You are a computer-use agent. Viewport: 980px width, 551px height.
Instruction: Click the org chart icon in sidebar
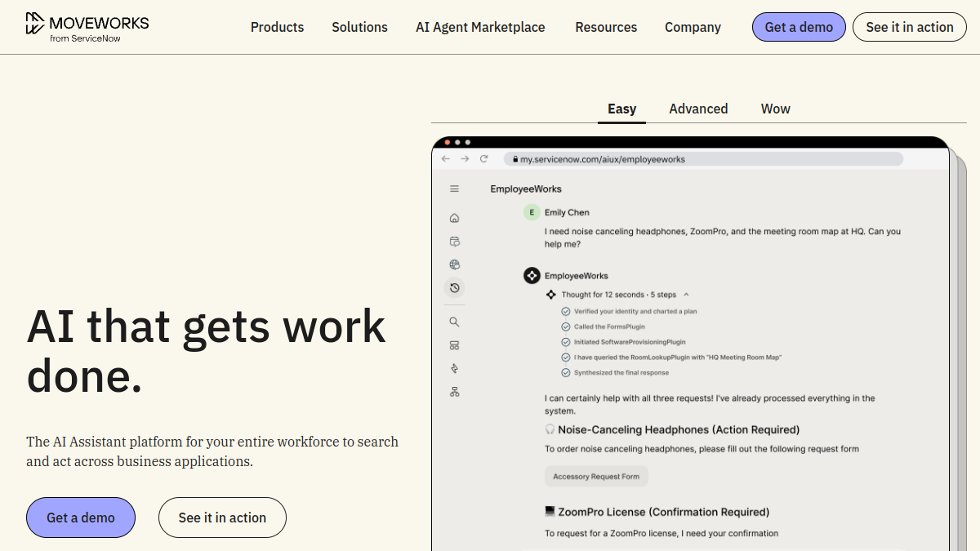[x=455, y=392]
